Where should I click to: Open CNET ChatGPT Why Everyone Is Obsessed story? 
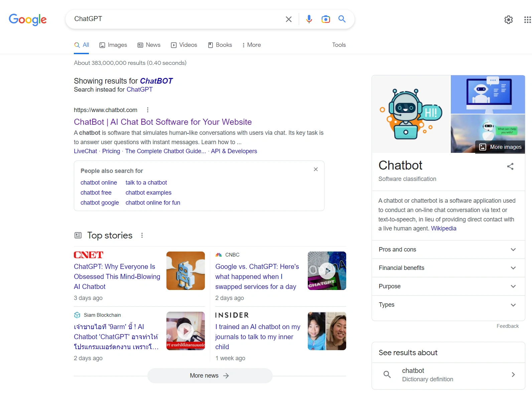[117, 277]
